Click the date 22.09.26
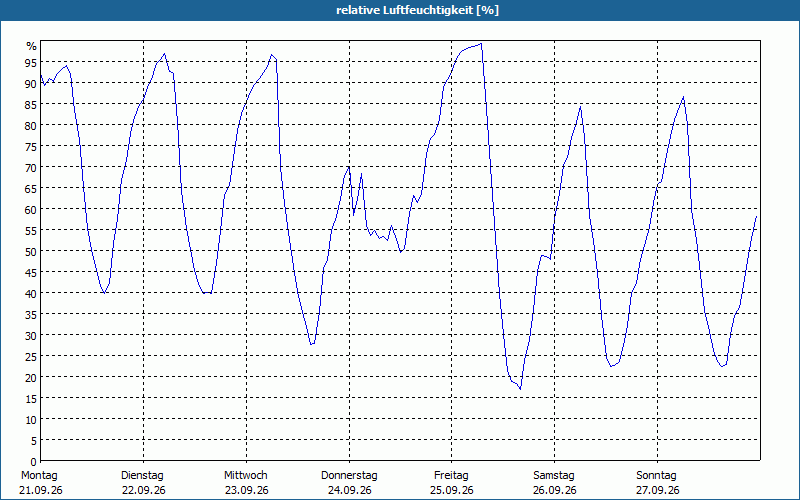Viewport: 800px width, 500px height. pos(144,490)
